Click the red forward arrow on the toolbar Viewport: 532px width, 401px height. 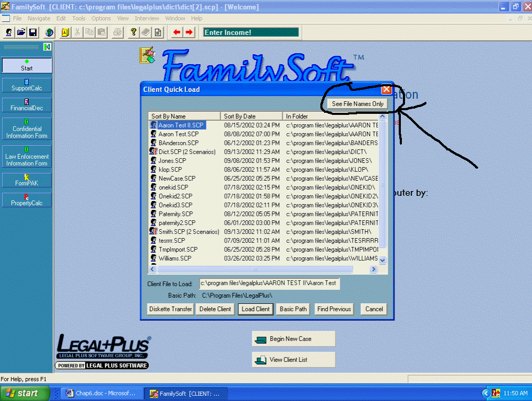coord(188,32)
